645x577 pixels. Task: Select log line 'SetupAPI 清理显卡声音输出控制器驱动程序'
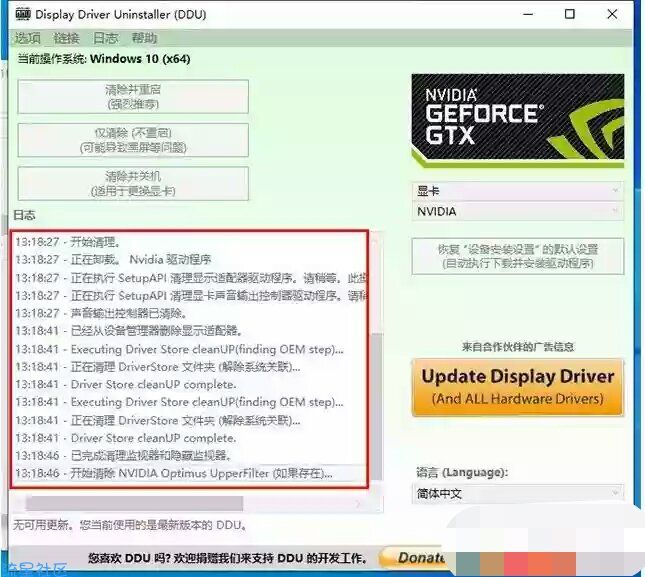pyautogui.click(x=190, y=296)
